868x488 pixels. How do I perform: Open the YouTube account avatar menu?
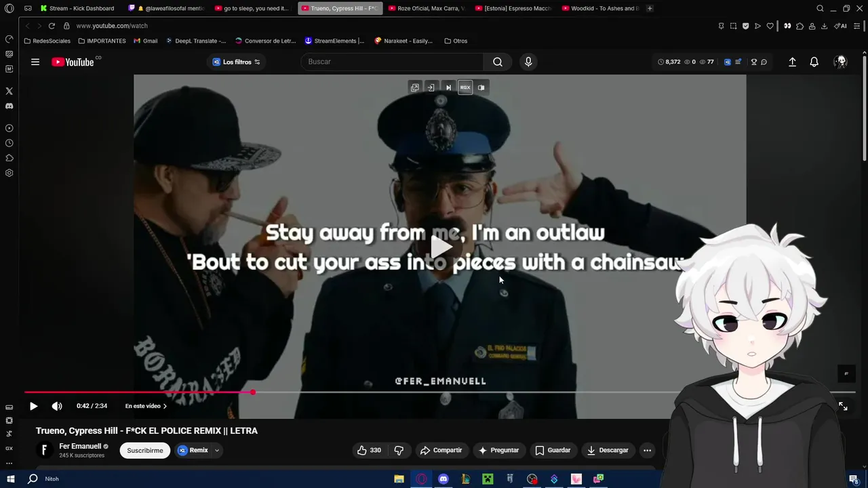click(841, 62)
